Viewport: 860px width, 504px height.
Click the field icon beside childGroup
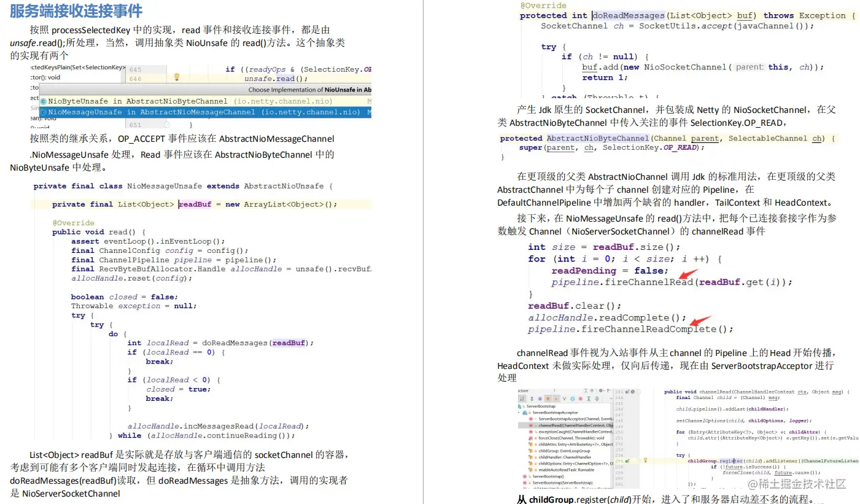(531, 451)
